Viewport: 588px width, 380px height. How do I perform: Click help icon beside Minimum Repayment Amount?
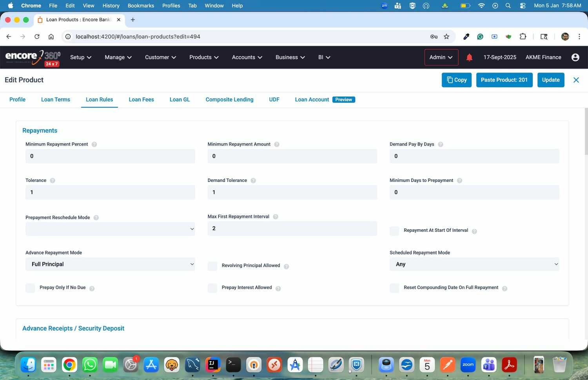[x=277, y=144]
